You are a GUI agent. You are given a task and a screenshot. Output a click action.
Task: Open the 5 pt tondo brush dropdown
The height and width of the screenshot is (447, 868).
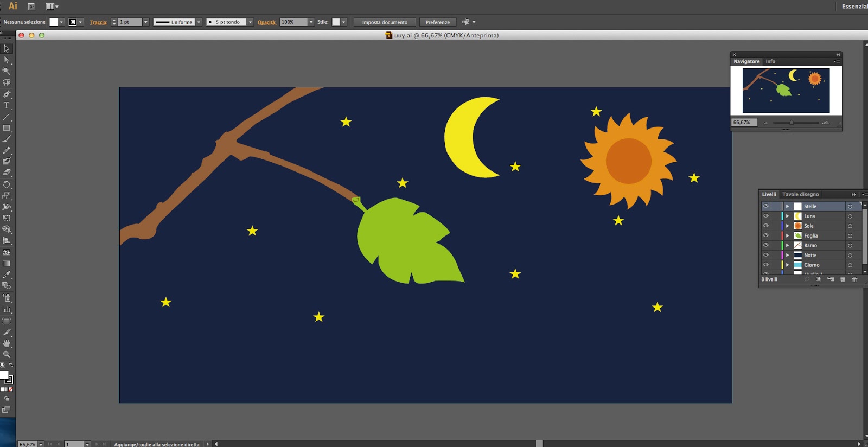coord(250,22)
